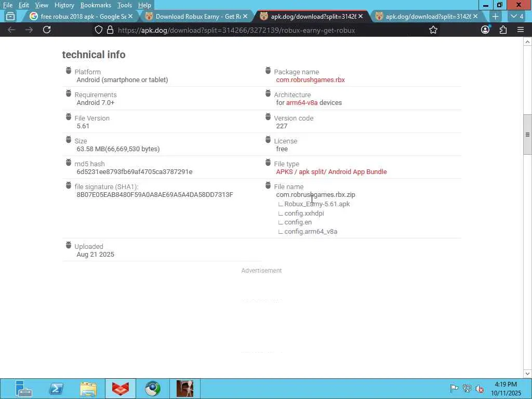
Task: Click the site padlock icon
Action: (x=110, y=30)
